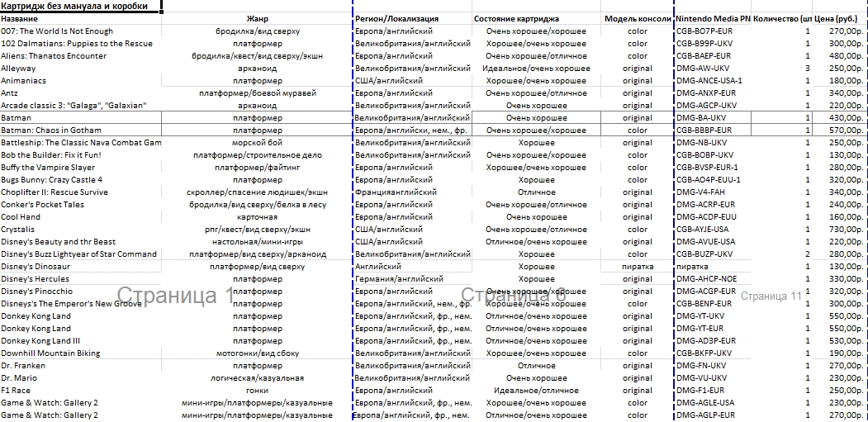Click the region cell 'Германия/английский'
Image resolution: width=868 pixels, height=422 pixels.
(x=412, y=278)
